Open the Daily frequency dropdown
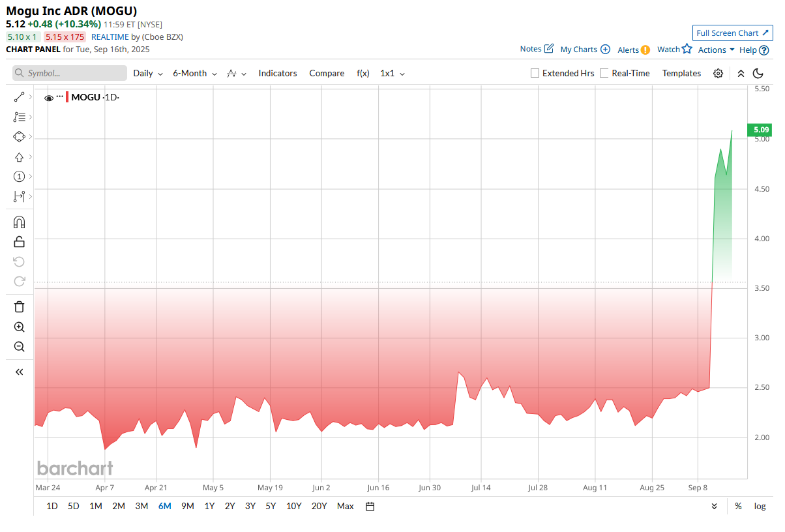The image size is (785, 532). click(x=147, y=73)
